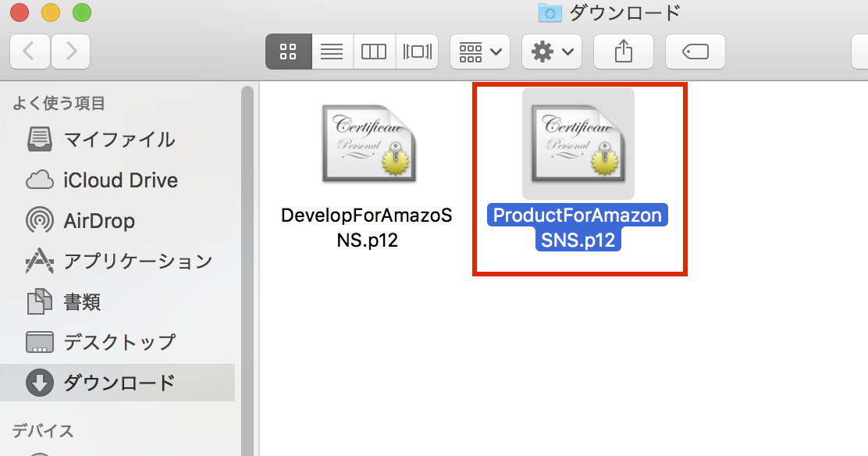Click the Share toolbar button

(x=623, y=52)
